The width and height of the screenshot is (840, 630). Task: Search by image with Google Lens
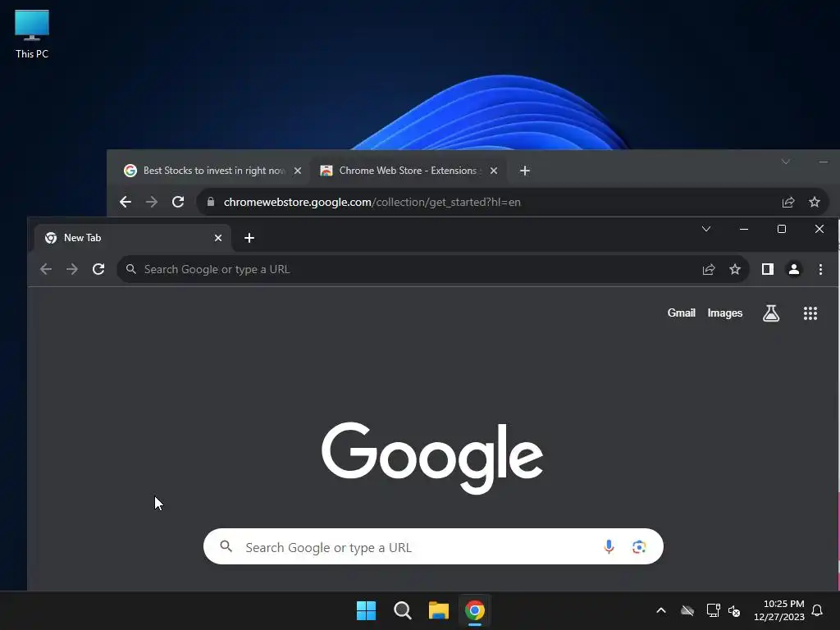click(x=638, y=546)
